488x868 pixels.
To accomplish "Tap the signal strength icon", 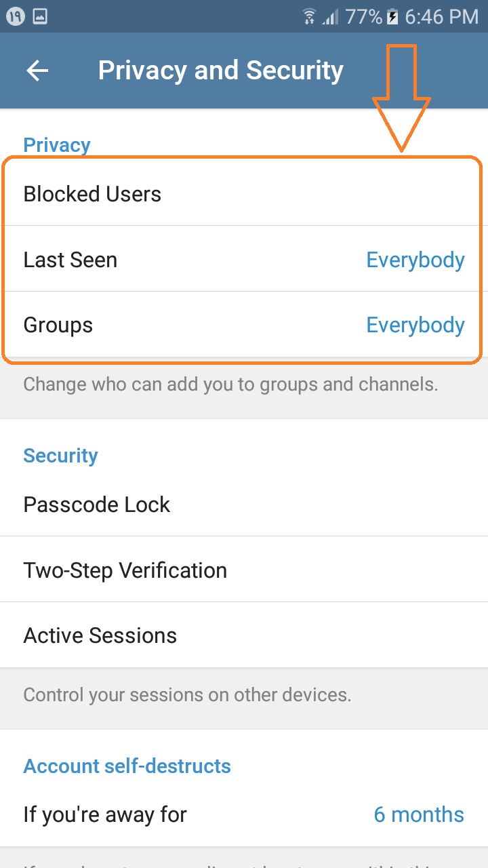I will tap(330, 16).
